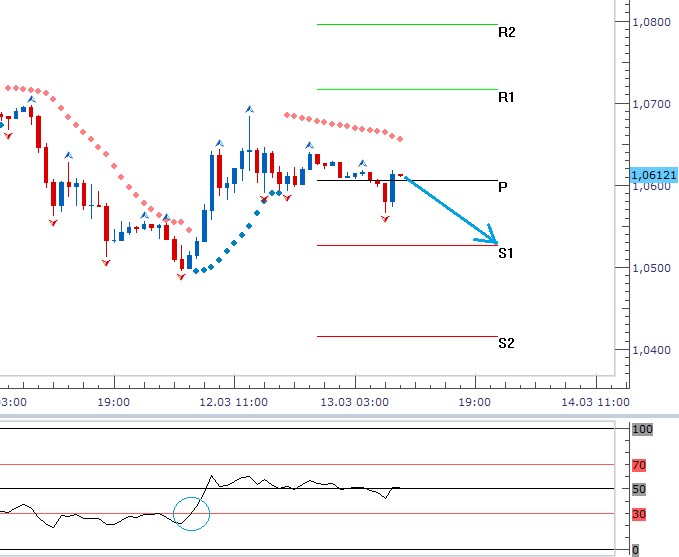Click the 13.03 03:00 time axis label
Screen dimensions: 679x557
[x=354, y=401]
